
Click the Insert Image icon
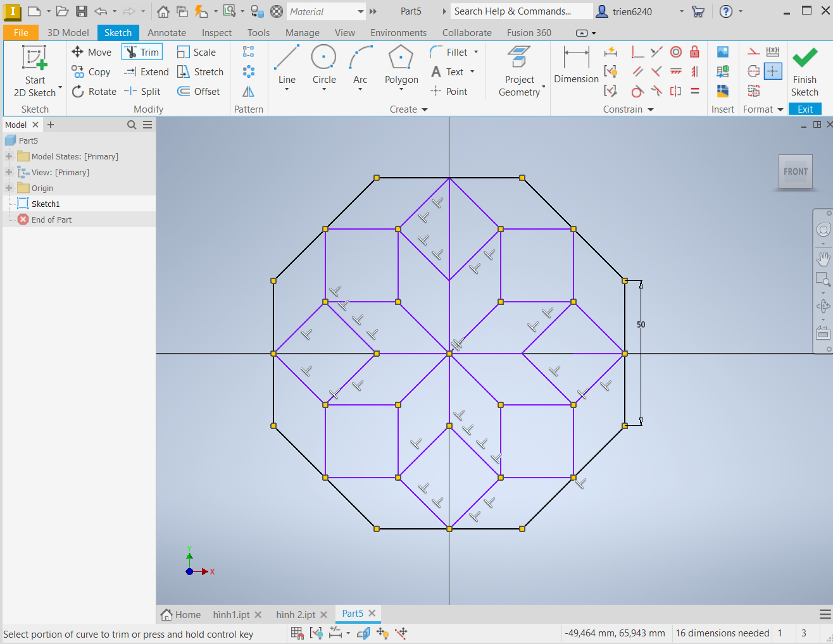[722, 52]
